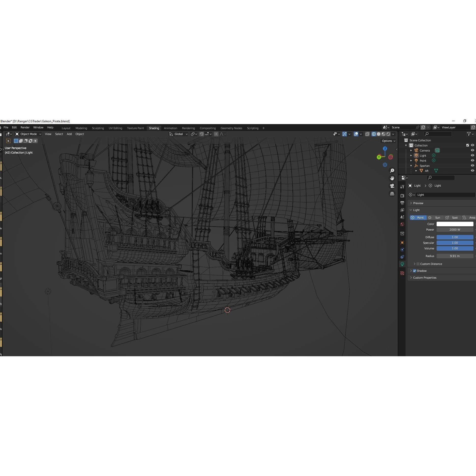Select the Zoom tool in viewport sidebar

coord(392,171)
